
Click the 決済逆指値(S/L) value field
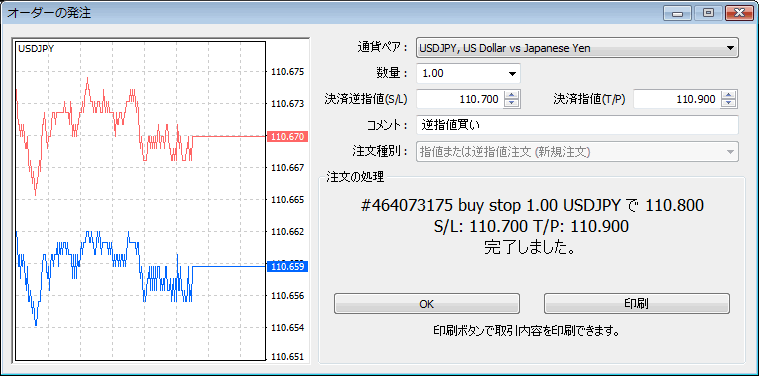click(x=460, y=99)
